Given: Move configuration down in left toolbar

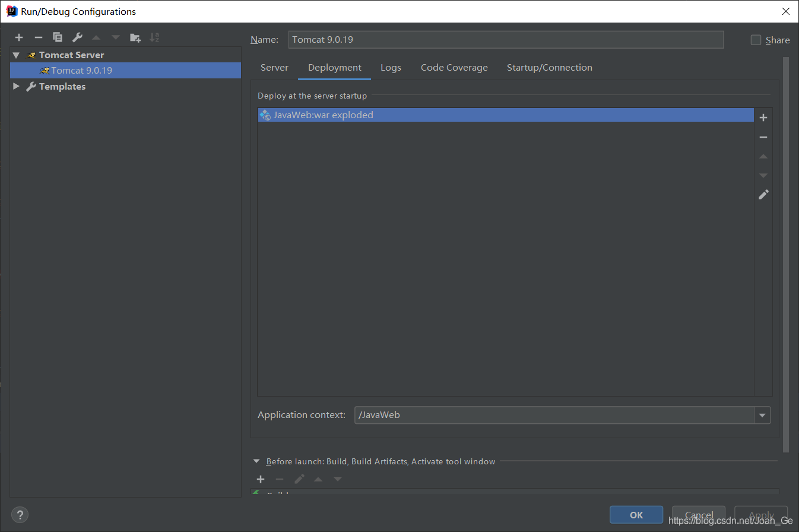Looking at the screenshot, I should [x=116, y=37].
